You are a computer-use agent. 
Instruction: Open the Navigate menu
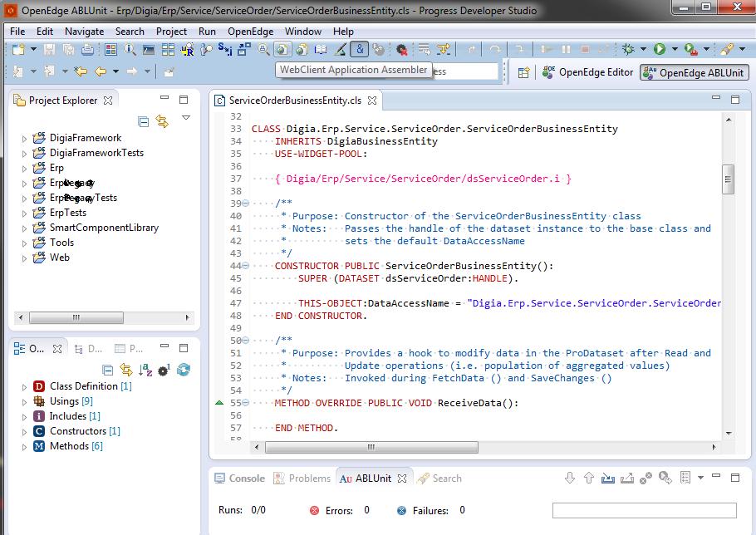(85, 32)
